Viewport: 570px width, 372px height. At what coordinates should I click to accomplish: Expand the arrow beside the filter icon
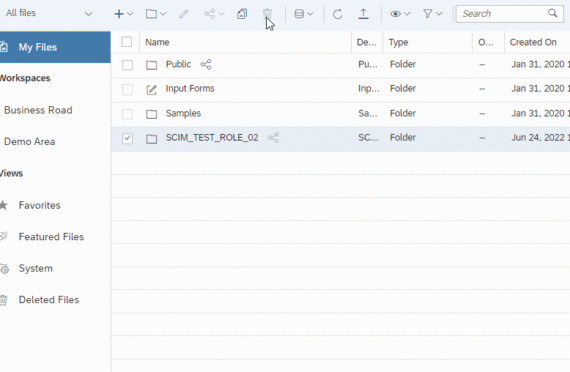439,14
